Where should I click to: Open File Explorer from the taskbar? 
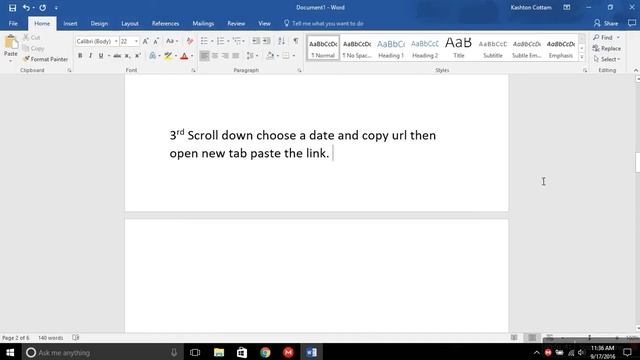click(x=219, y=352)
